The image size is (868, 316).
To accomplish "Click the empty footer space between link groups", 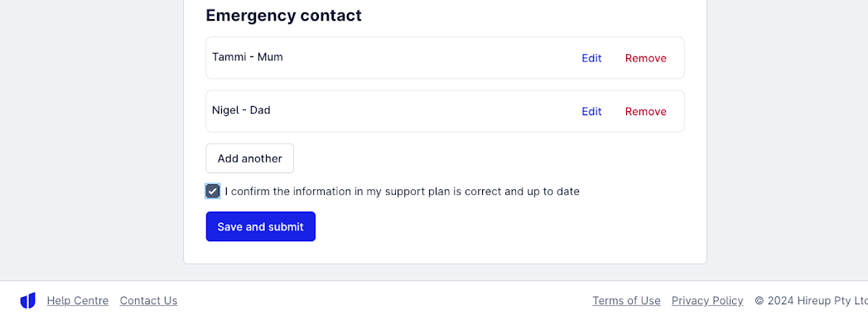I will pos(385,300).
